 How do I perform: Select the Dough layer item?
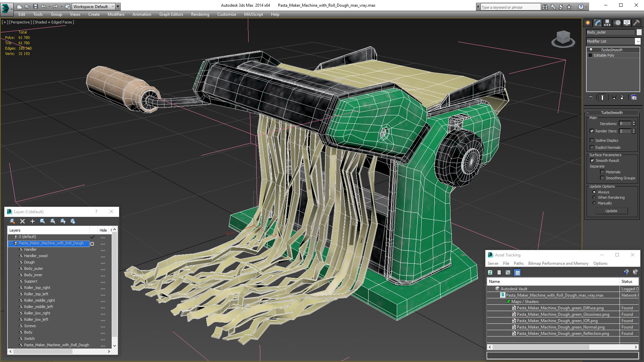point(29,262)
